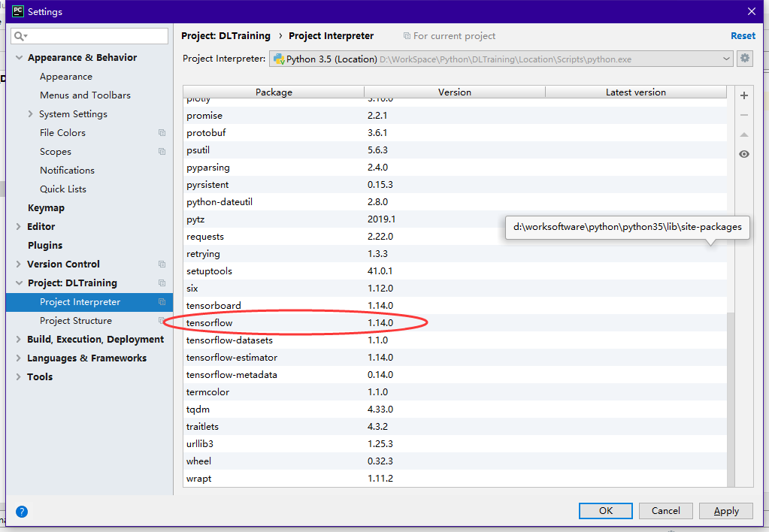Click the project-level icon beside Scopes
The image size is (769, 532).
(162, 152)
